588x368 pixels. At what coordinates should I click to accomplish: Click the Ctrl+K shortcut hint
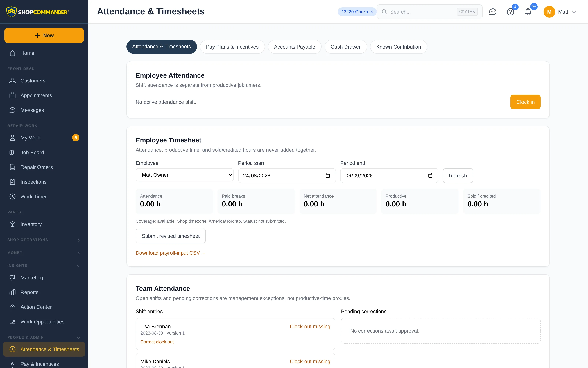[467, 12]
